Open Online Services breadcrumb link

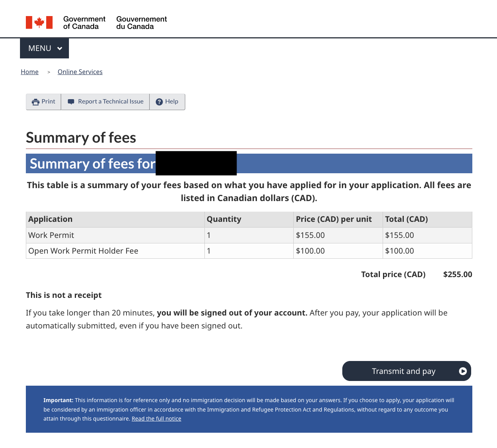pyautogui.click(x=80, y=72)
